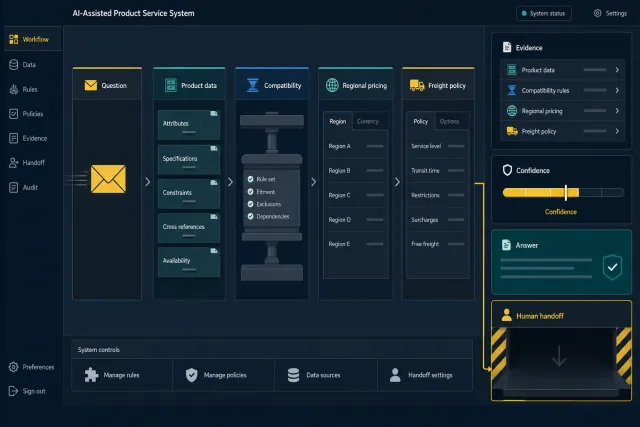
Task: Click the Compatibility header icon
Action: 253,85
